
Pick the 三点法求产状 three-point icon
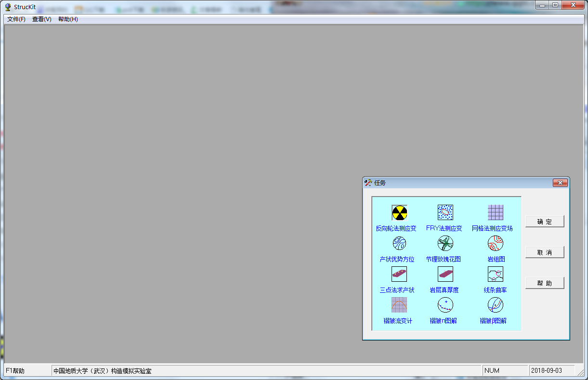[399, 274]
